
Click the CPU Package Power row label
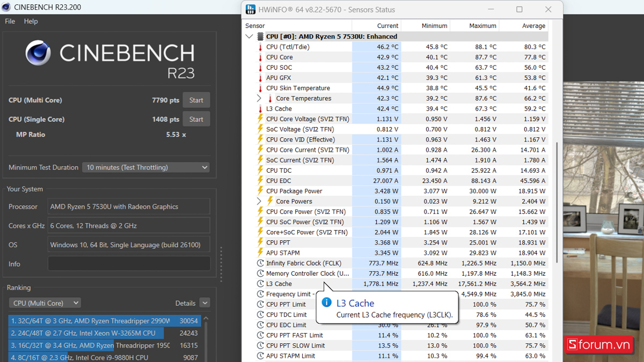pos(295,191)
